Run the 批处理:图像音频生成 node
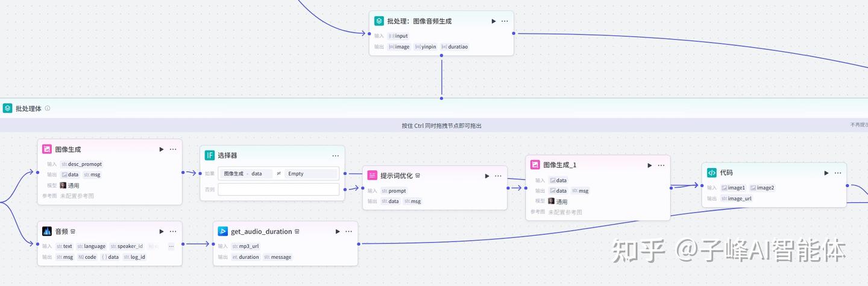The image size is (868, 286). (x=494, y=21)
